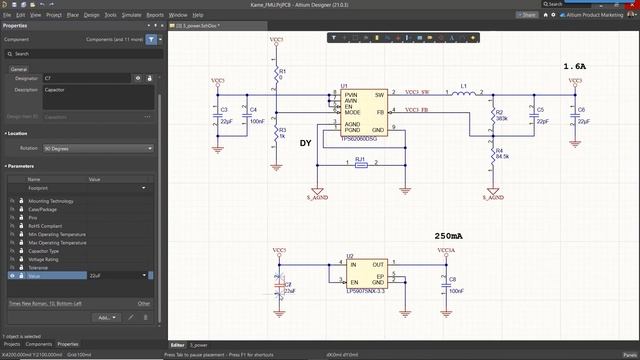640x360 pixels.
Task: Open the Place menu
Action: [x=73, y=15]
